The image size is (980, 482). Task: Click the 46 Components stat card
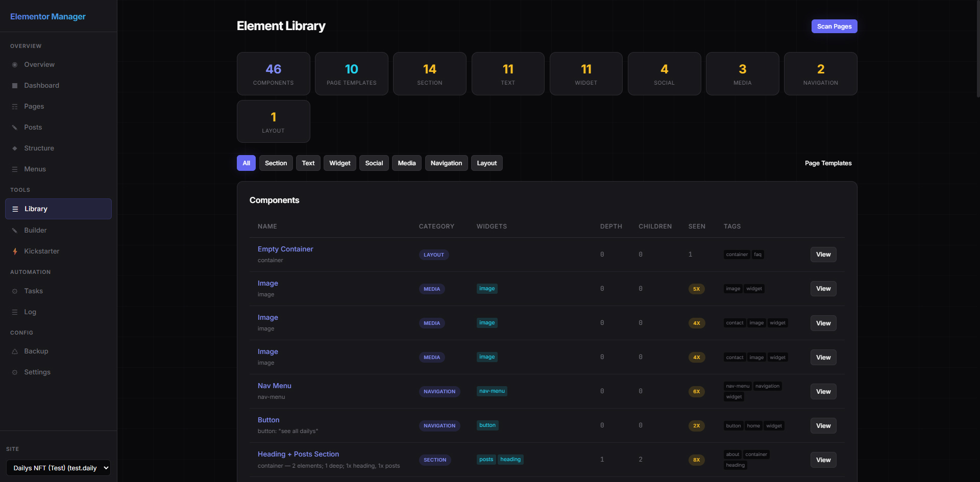[x=273, y=74]
